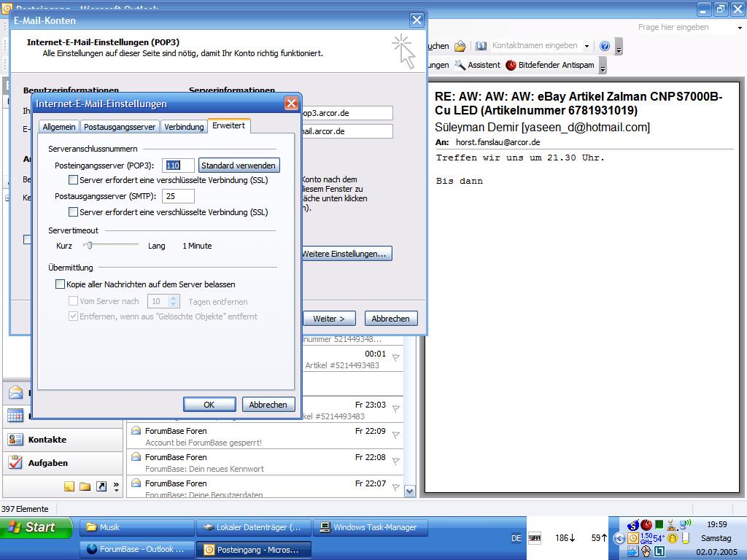Enable SSL for POP3 incoming server
Image resolution: width=747 pixels, height=560 pixels.
pos(74,180)
